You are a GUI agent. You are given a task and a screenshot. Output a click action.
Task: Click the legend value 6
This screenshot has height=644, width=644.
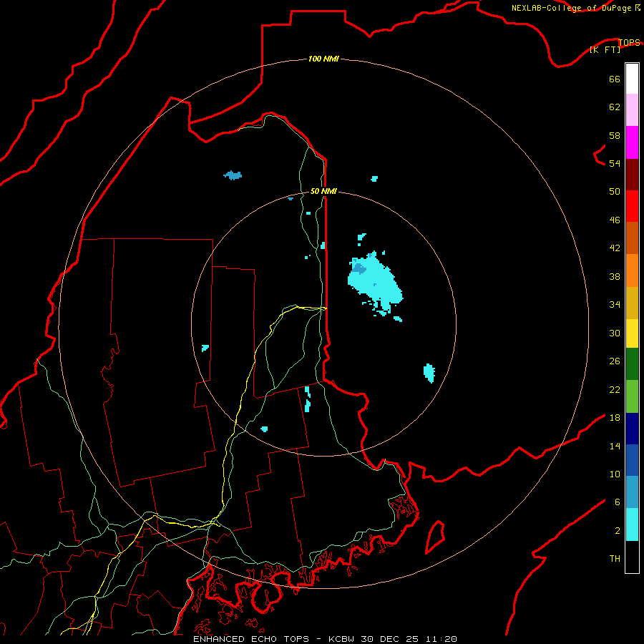click(618, 502)
